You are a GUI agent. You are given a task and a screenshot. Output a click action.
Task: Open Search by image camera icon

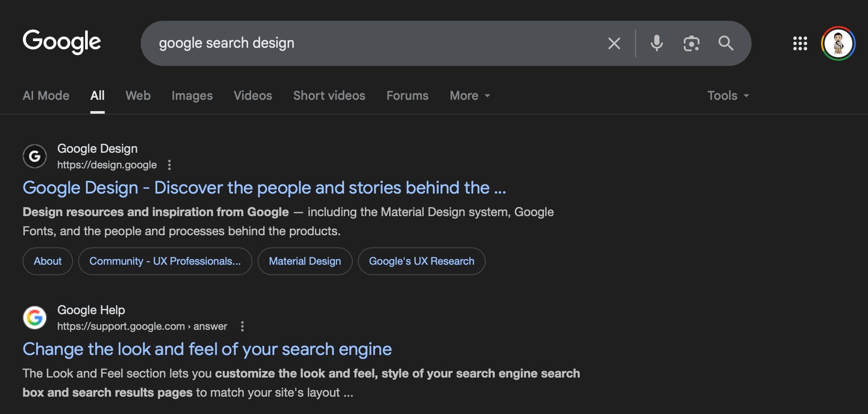[x=692, y=43]
